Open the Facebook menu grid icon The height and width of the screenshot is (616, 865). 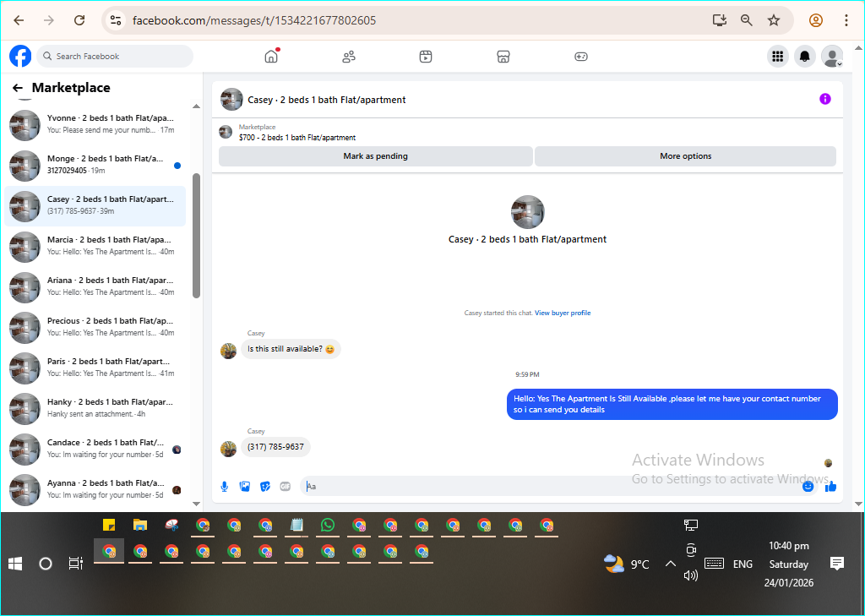click(778, 57)
